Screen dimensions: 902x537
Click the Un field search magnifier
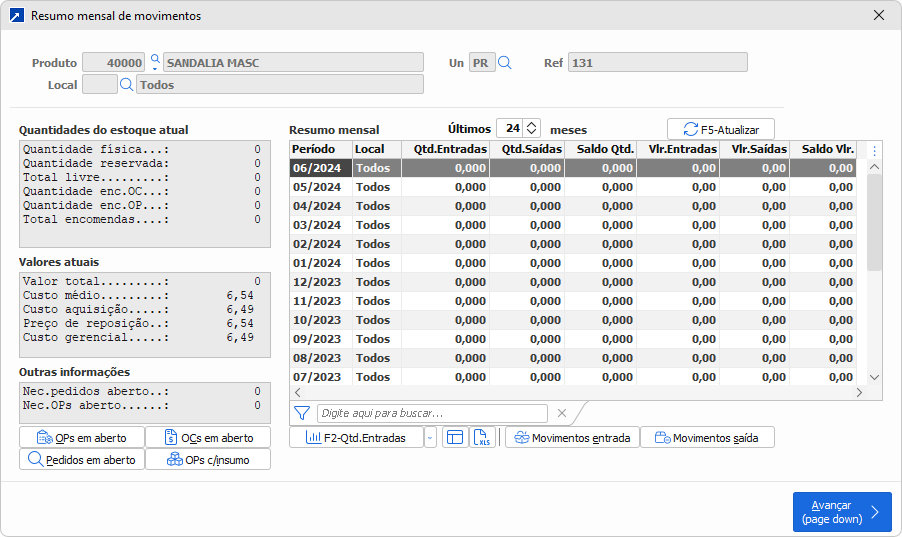coord(505,63)
